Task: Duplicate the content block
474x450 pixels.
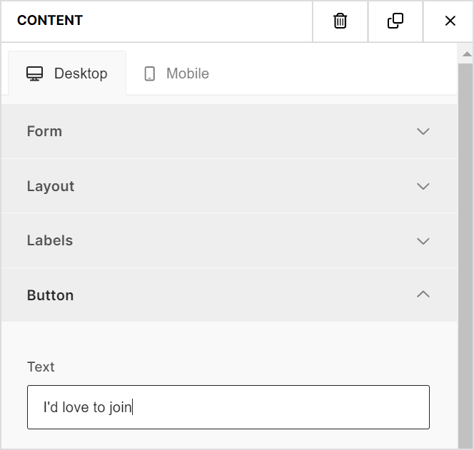Action: [x=395, y=21]
